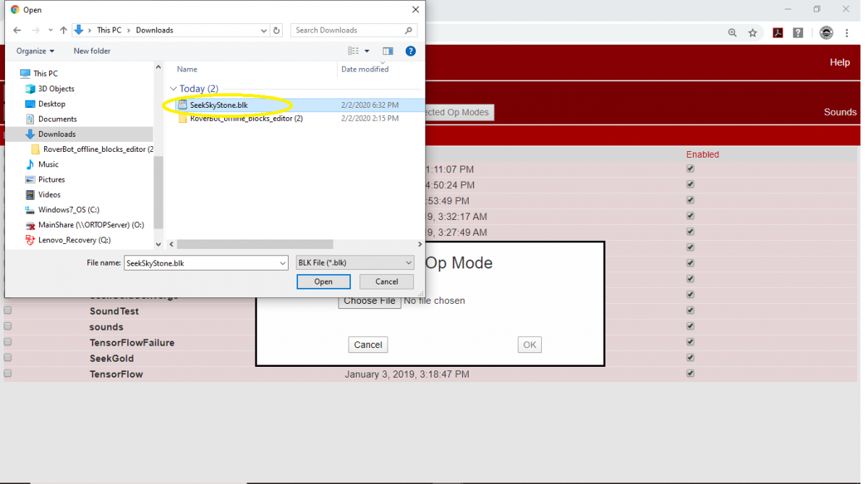The width and height of the screenshot is (868, 484).
Task: Click Open to upload the selected file
Action: [323, 282]
